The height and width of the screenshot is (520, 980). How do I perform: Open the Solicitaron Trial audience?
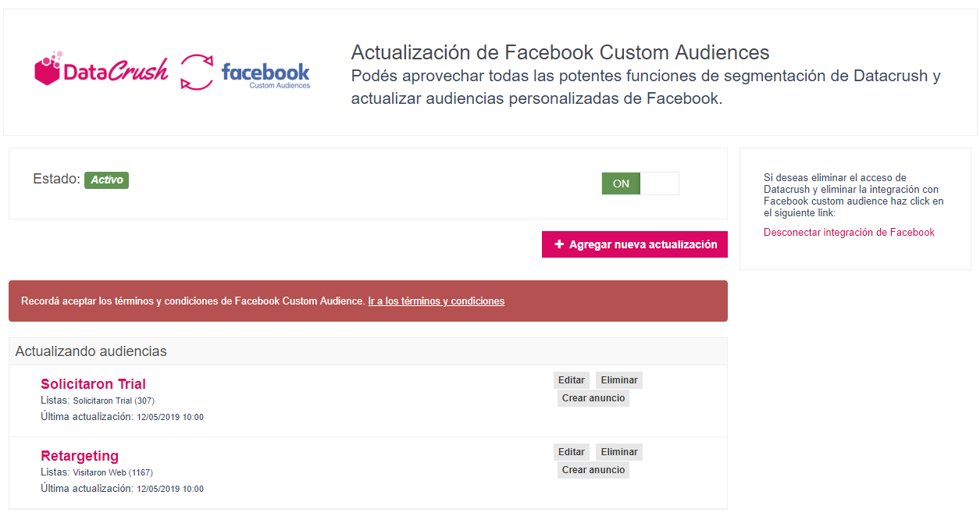click(93, 383)
